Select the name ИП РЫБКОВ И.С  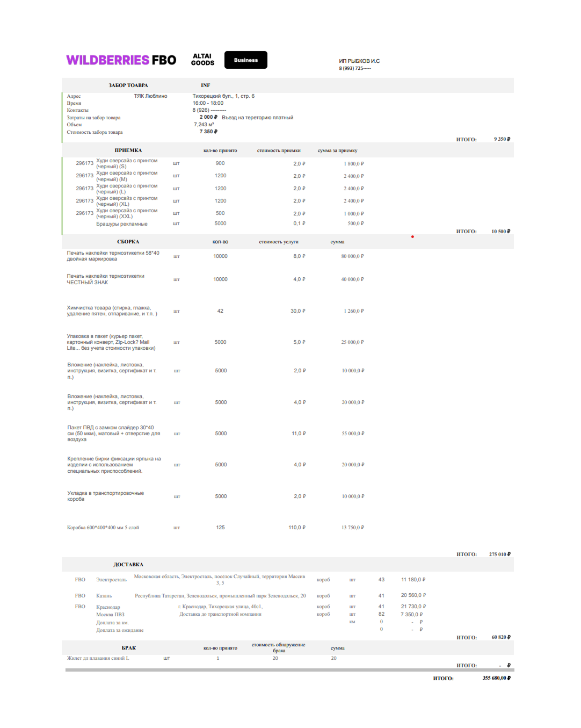pos(359,61)
